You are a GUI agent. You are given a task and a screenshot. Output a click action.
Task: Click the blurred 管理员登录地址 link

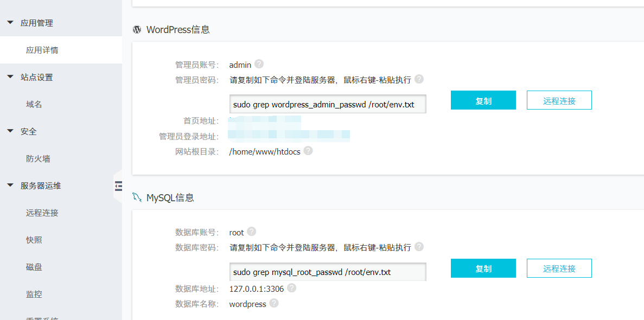click(290, 136)
